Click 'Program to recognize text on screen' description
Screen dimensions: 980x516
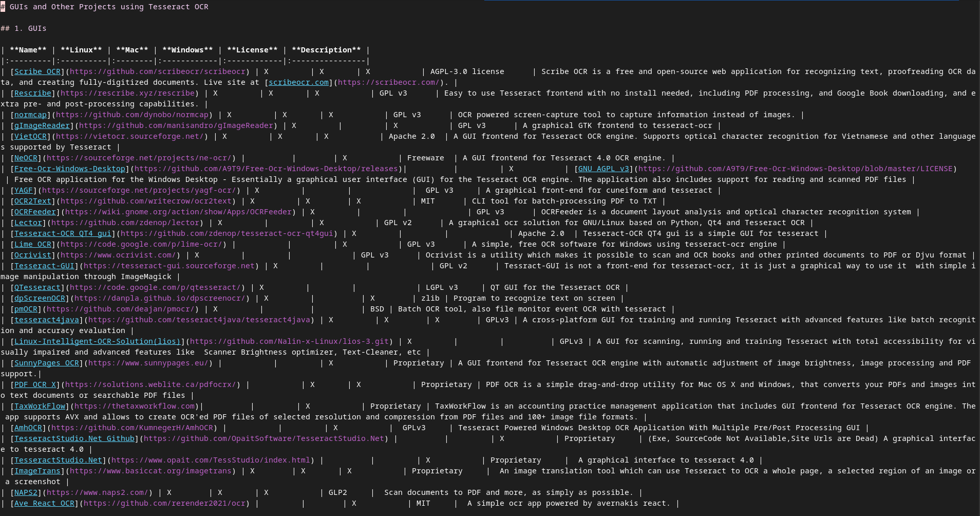click(534, 298)
